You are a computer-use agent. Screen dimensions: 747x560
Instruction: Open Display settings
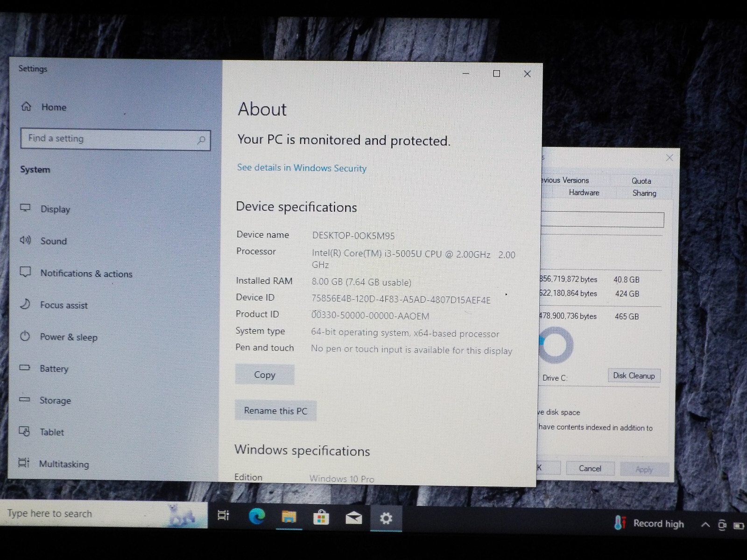(x=45, y=209)
